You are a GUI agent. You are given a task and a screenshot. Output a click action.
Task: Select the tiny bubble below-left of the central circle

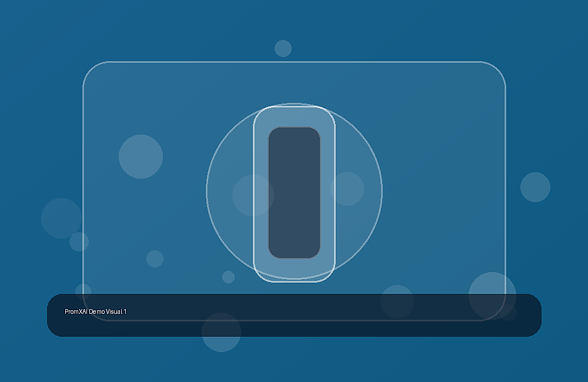(x=228, y=277)
